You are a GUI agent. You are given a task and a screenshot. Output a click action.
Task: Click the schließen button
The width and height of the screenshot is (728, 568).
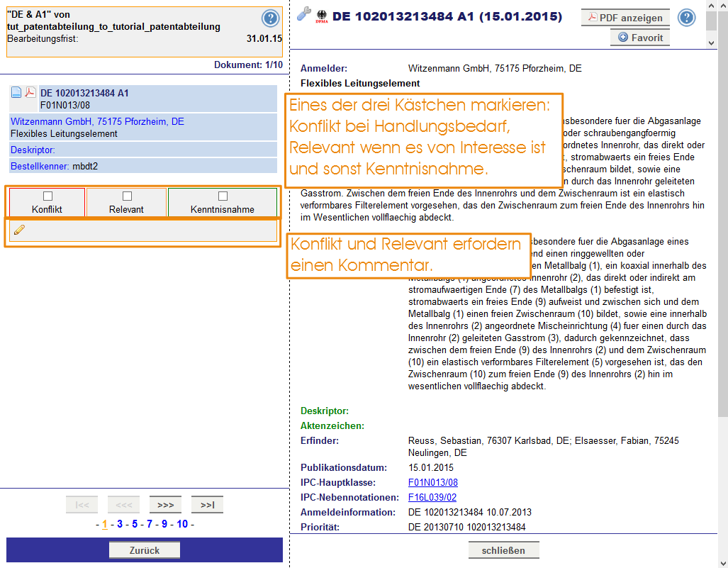click(504, 550)
